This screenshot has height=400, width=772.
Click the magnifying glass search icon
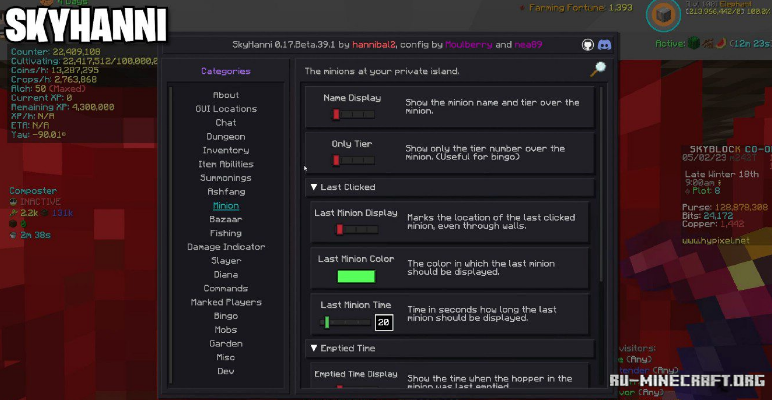(x=598, y=69)
